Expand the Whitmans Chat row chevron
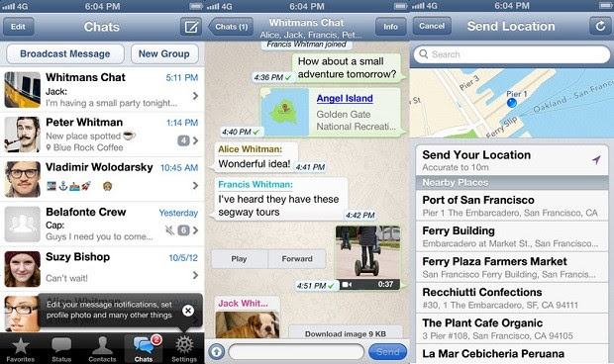This screenshot has height=364, width=614. (195, 96)
